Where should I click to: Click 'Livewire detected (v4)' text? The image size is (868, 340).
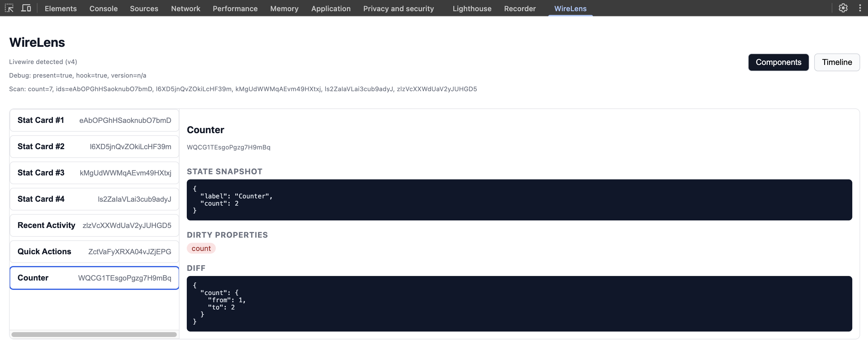click(43, 62)
